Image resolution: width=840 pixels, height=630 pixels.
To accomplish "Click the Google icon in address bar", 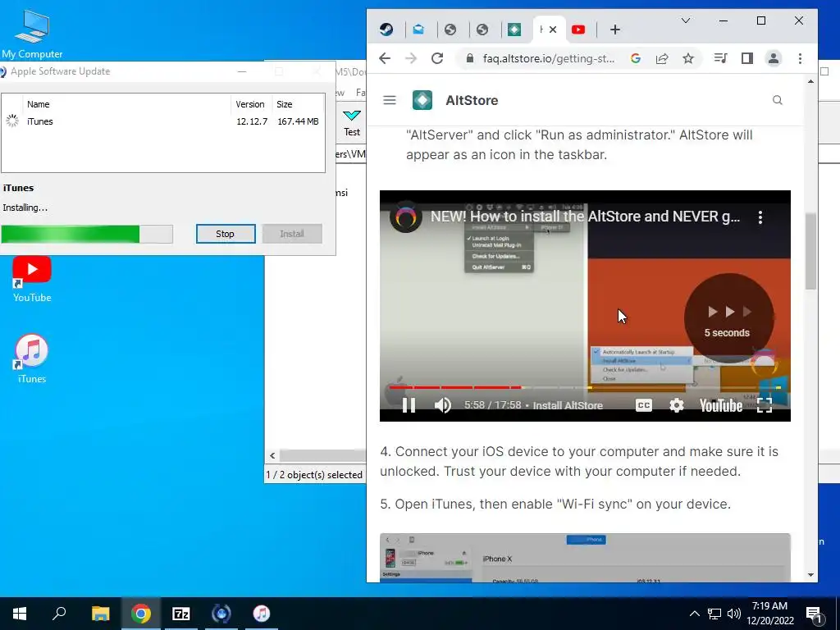I will click(636, 58).
